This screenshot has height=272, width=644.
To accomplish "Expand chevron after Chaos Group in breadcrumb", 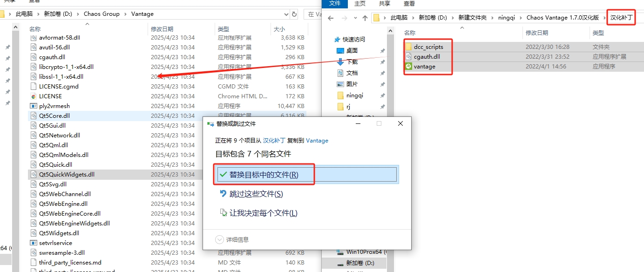I will coord(125,14).
